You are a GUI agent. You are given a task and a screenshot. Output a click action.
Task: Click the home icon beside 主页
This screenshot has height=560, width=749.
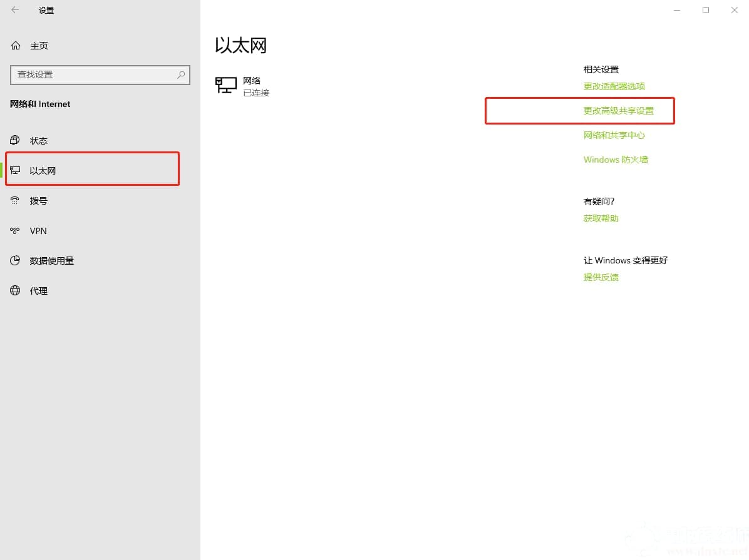[15, 45]
